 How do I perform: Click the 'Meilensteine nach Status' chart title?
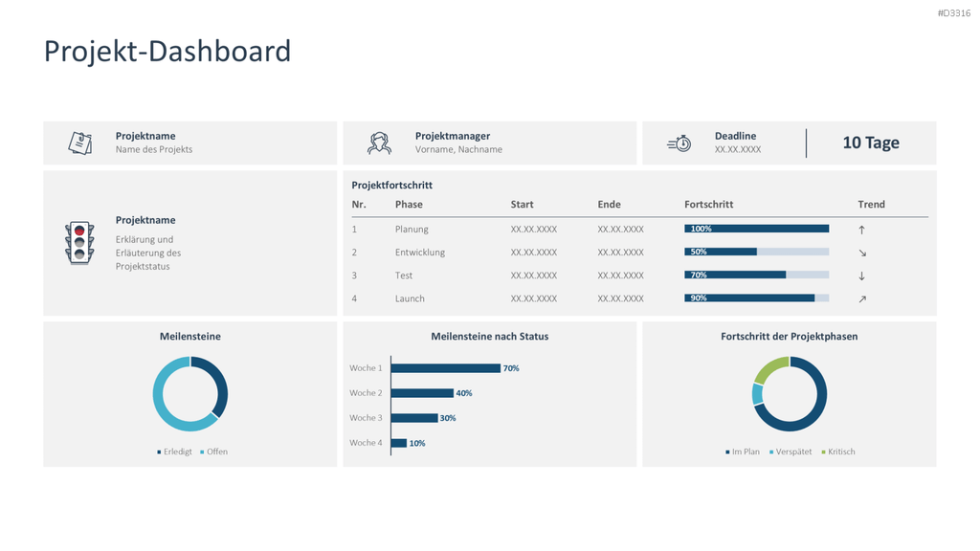490,336
